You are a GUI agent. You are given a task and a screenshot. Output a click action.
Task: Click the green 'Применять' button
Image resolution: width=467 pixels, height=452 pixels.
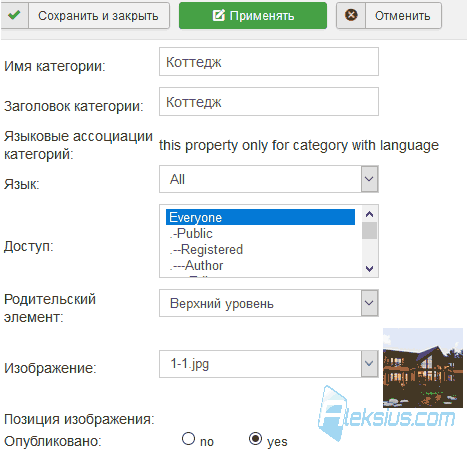(x=253, y=16)
